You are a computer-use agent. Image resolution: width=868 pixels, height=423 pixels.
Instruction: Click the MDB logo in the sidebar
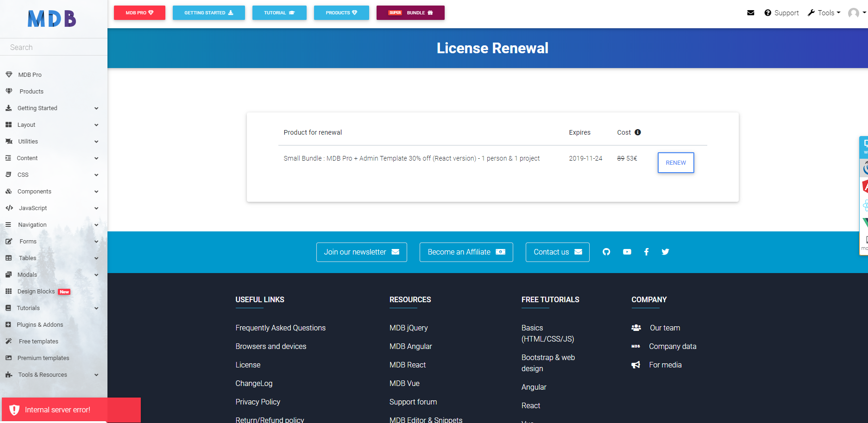[52, 19]
